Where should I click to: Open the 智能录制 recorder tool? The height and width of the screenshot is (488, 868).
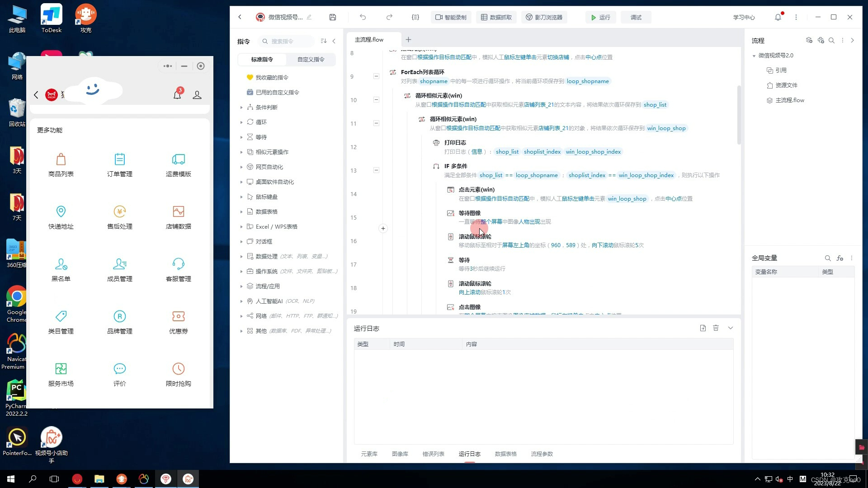click(451, 17)
